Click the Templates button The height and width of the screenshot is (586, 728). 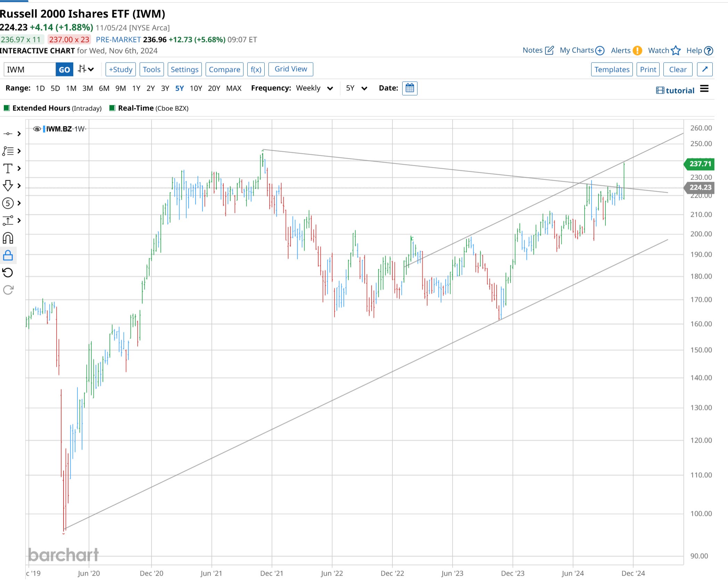coord(611,69)
